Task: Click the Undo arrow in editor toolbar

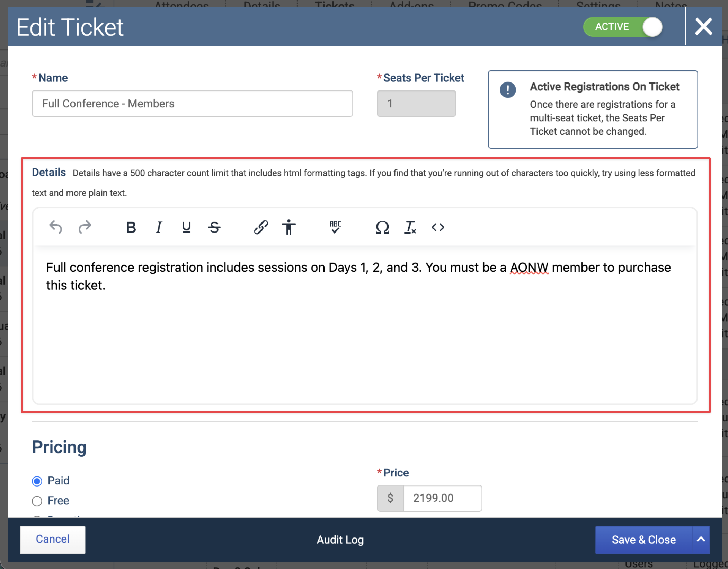Action: tap(56, 227)
